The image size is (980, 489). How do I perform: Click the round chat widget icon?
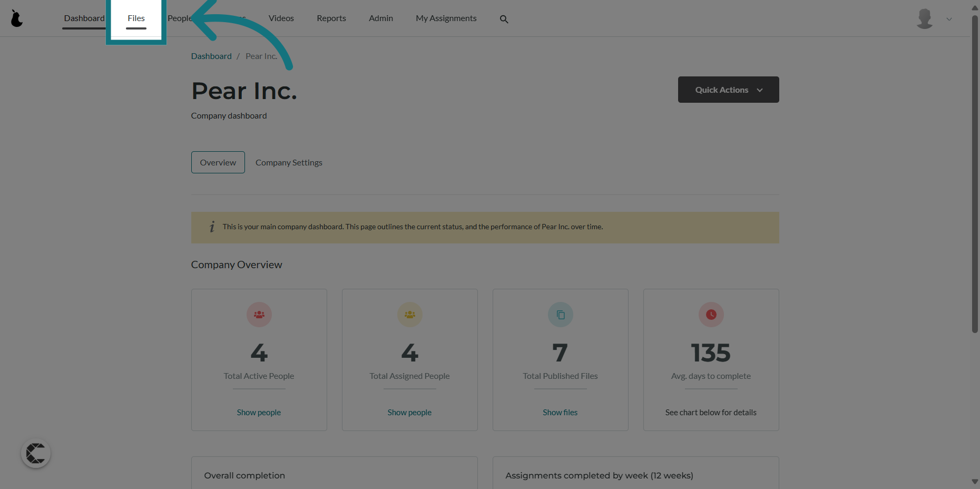[x=36, y=453]
